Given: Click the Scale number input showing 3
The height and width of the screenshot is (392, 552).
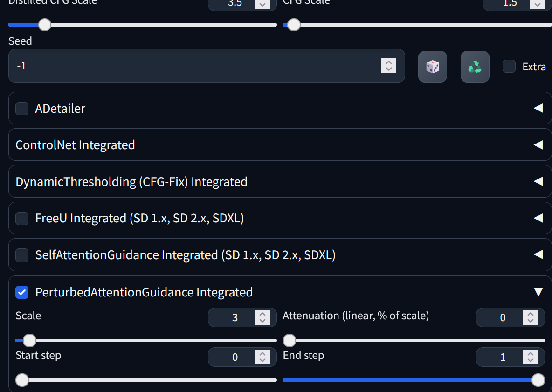Looking at the screenshot, I should pyautogui.click(x=242, y=317).
